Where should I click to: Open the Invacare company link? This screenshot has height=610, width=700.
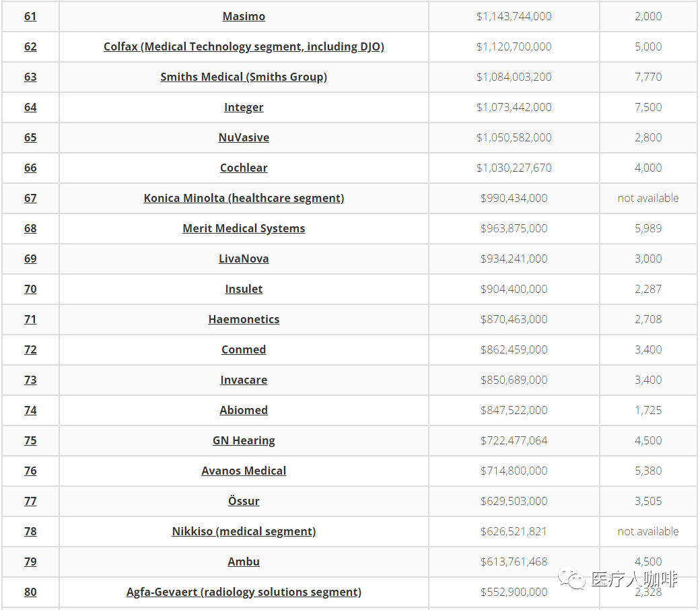(244, 380)
